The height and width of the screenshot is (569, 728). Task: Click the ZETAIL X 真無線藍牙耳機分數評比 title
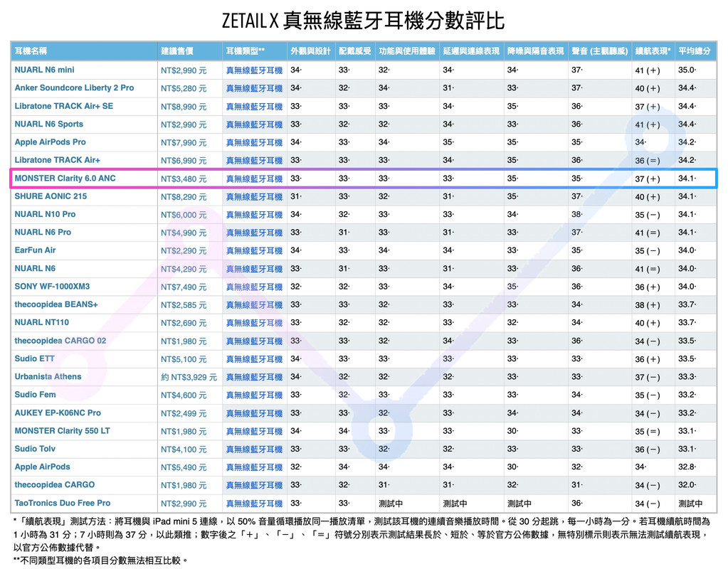(363, 21)
